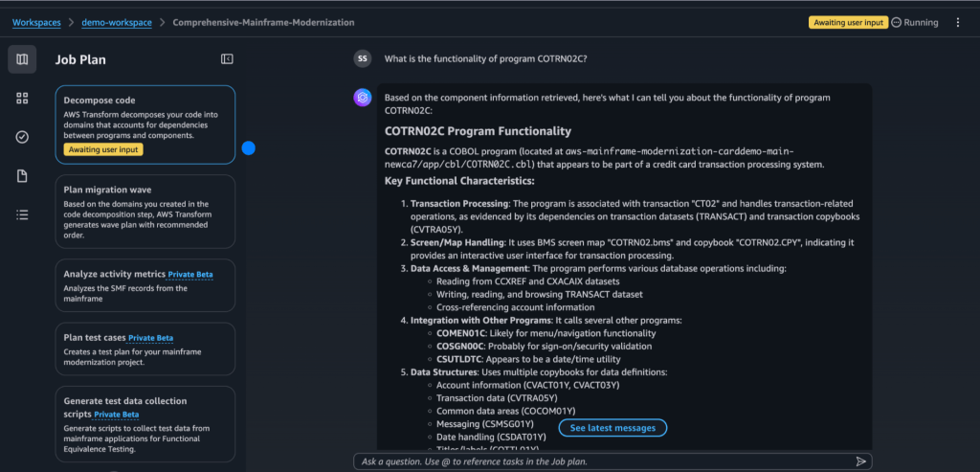Image resolution: width=980 pixels, height=472 pixels.
Task: Open the three-dot options menu
Action: (x=958, y=22)
